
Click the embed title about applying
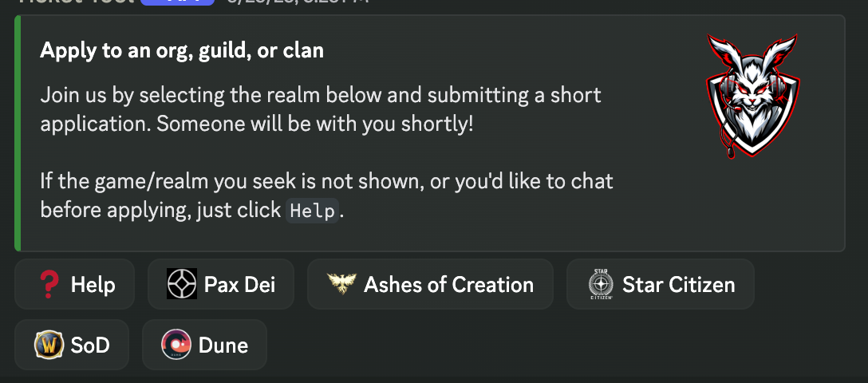pos(182,51)
